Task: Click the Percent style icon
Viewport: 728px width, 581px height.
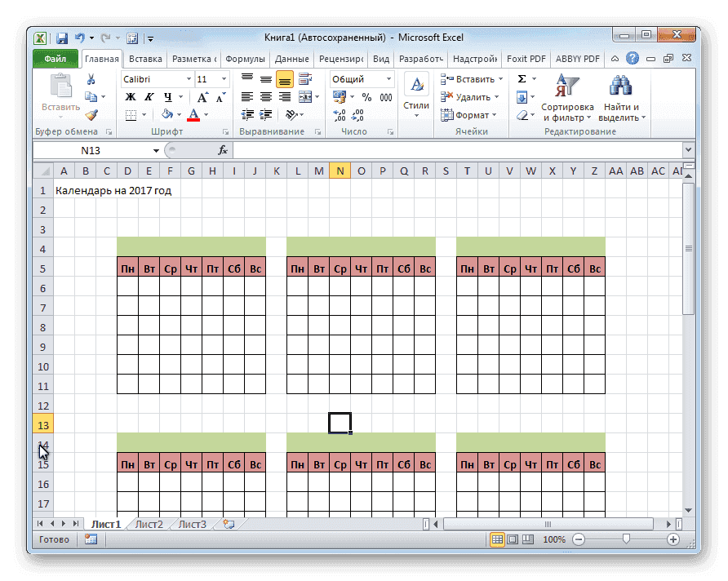Action: click(366, 96)
